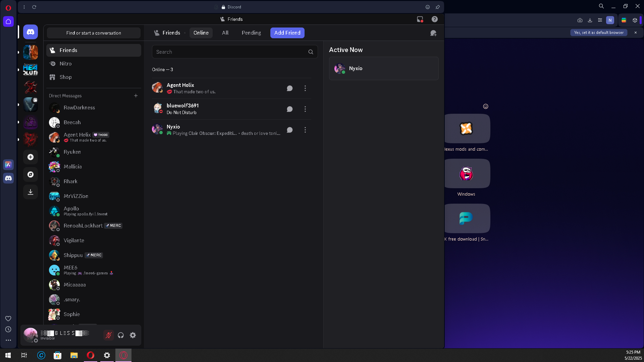Click Download Apps icon in server list
The width and height of the screenshot is (644, 362).
tap(31, 192)
